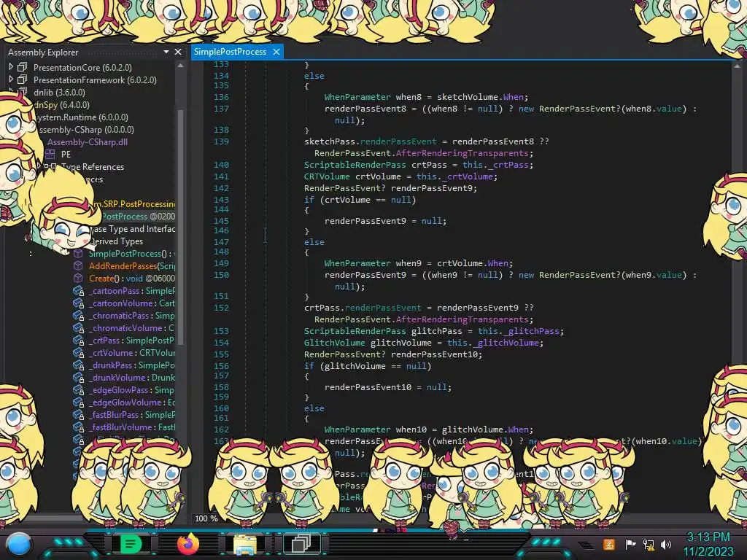Select dnSpy (6.4.0.0) in the tree

pos(62,104)
